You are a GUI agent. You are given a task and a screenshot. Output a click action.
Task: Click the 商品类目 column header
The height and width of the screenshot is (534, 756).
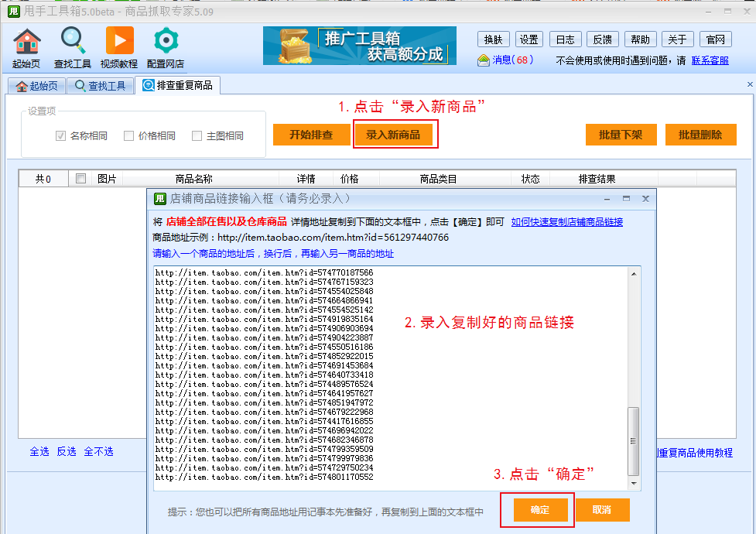(x=438, y=179)
